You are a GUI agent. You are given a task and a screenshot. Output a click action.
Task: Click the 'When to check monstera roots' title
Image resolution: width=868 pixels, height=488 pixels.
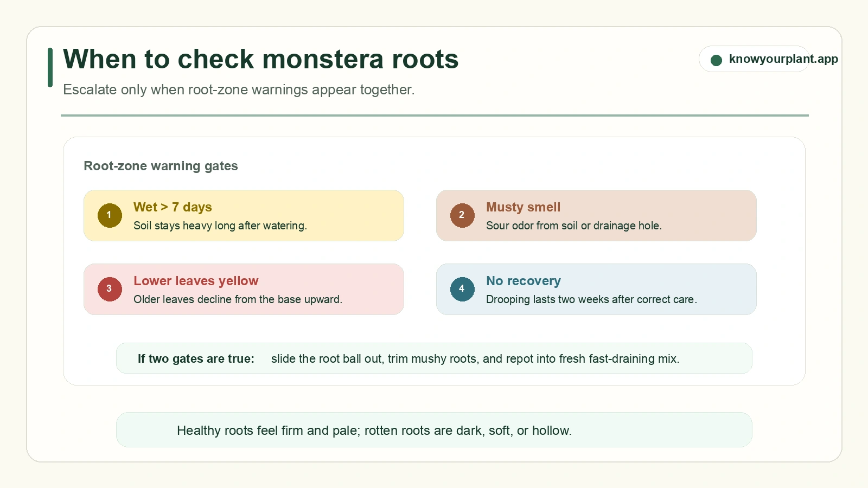click(261, 59)
